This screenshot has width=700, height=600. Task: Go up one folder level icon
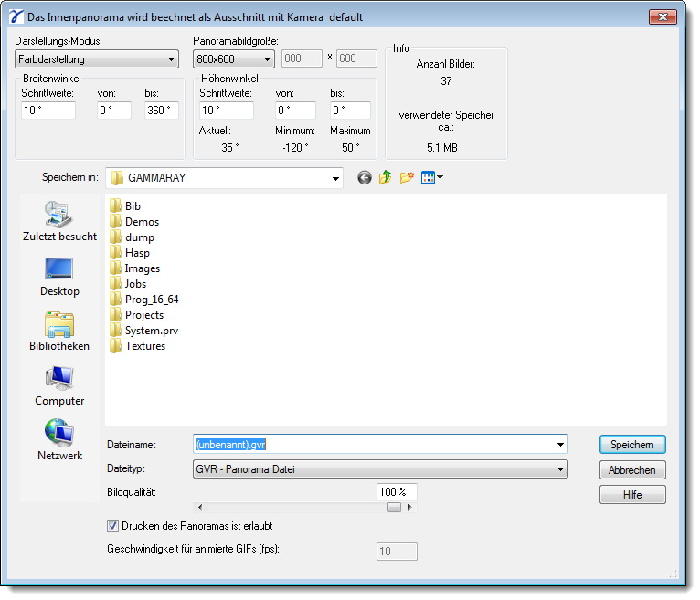tap(386, 178)
